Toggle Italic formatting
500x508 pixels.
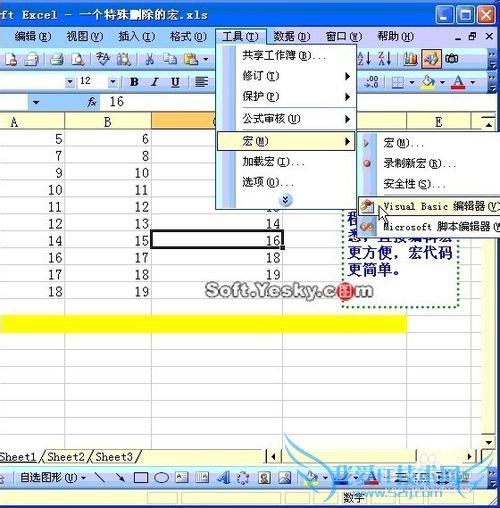(x=155, y=82)
